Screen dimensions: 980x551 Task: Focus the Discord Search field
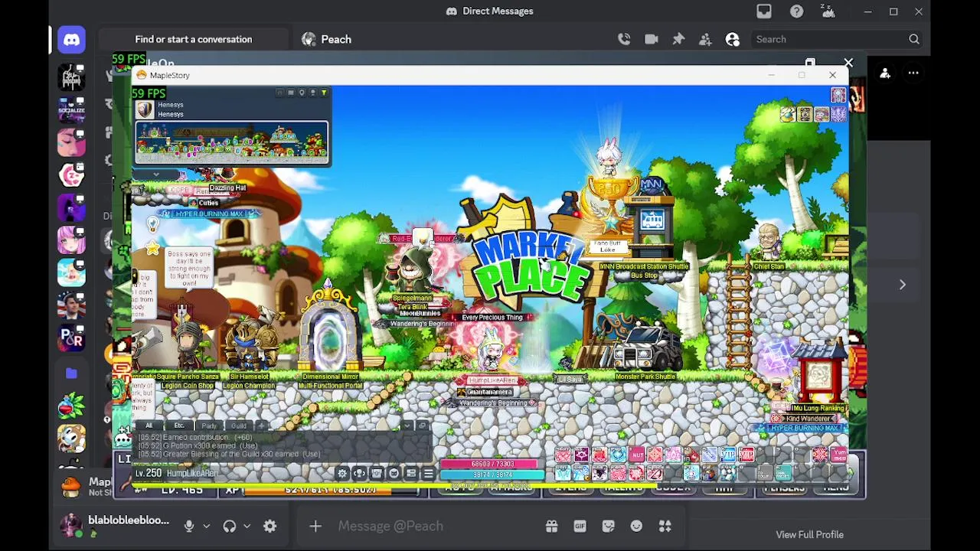click(838, 39)
